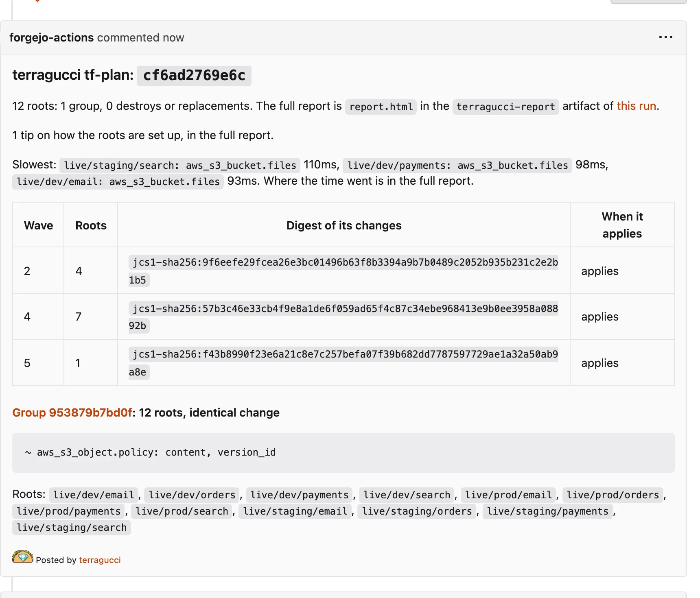Click 'When it applies' column header
700x598 pixels.
coord(622,225)
